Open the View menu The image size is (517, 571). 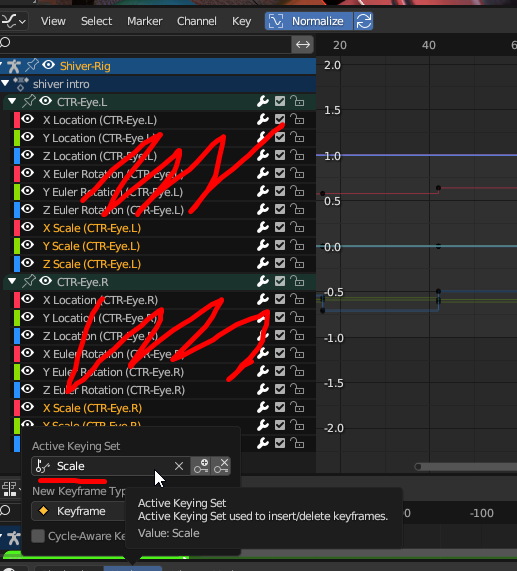pyautogui.click(x=53, y=21)
